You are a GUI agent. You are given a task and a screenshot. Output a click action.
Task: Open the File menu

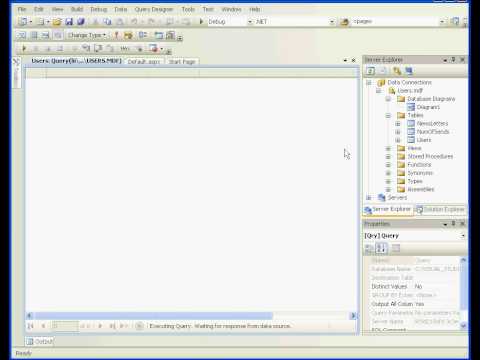click(x=22, y=9)
